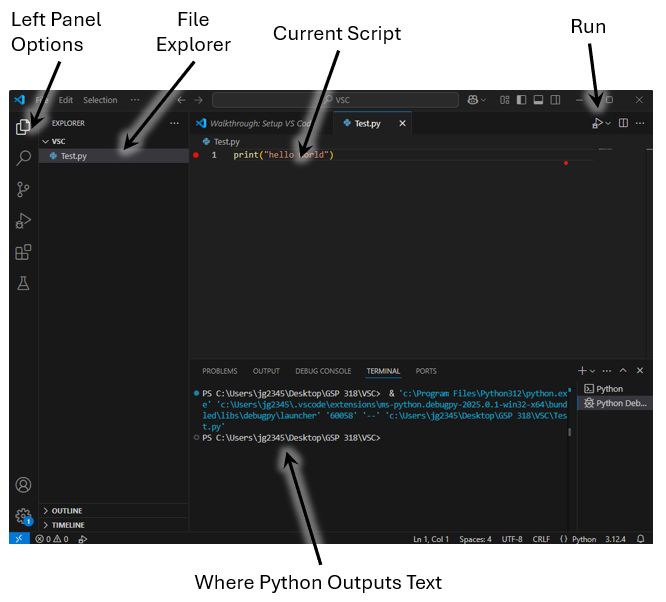Expand the OUTLINE section

(67, 511)
